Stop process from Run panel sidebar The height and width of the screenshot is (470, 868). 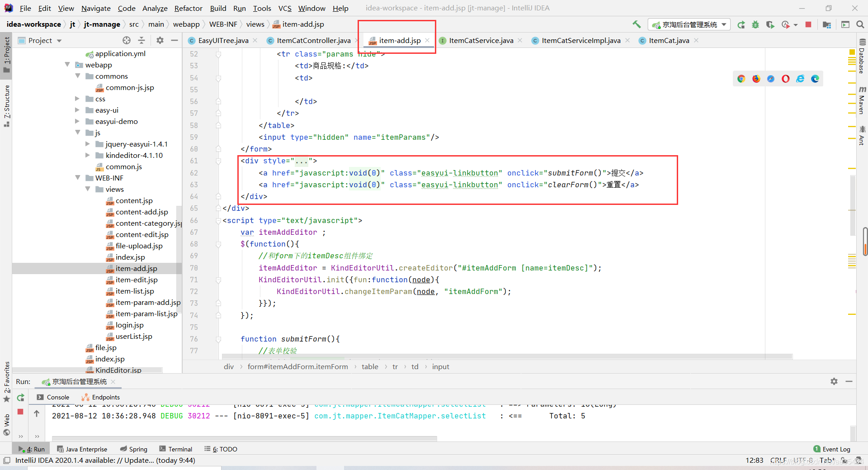[x=20, y=412]
